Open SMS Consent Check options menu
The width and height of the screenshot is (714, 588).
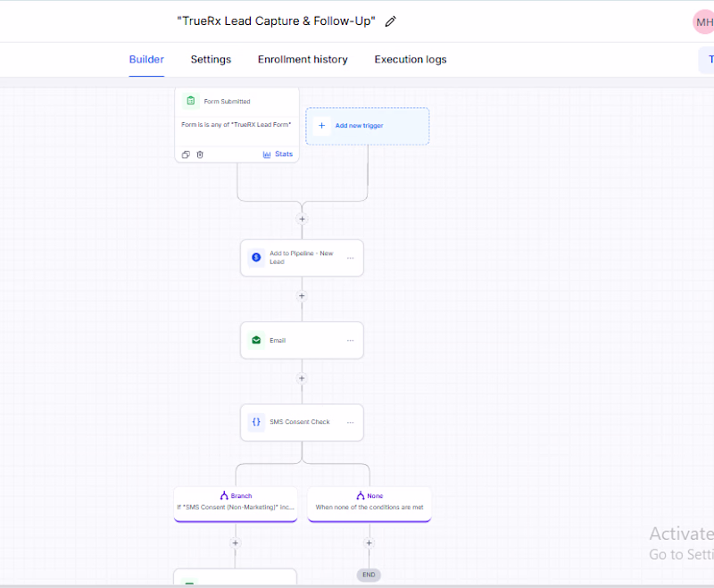pyautogui.click(x=350, y=422)
